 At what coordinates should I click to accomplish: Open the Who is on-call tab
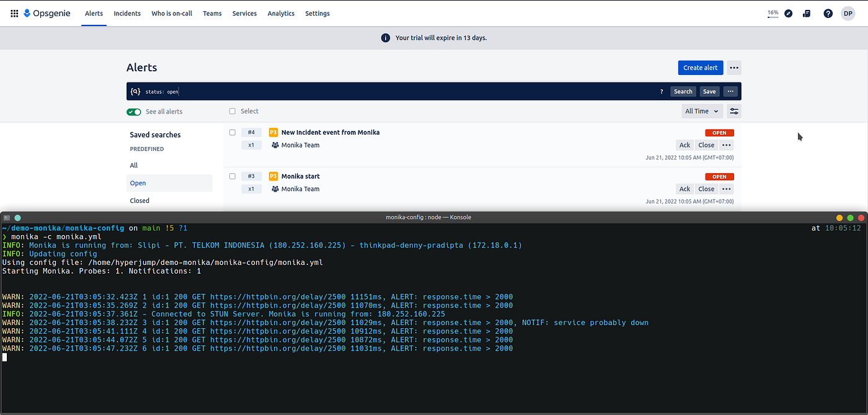coord(172,13)
